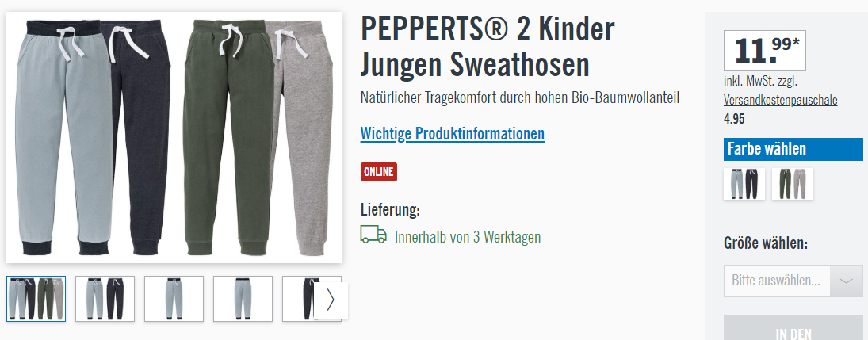Select the light blue and navy pants thumbnail
Image resolution: width=868 pixels, height=340 pixels.
[x=105, y=299]
